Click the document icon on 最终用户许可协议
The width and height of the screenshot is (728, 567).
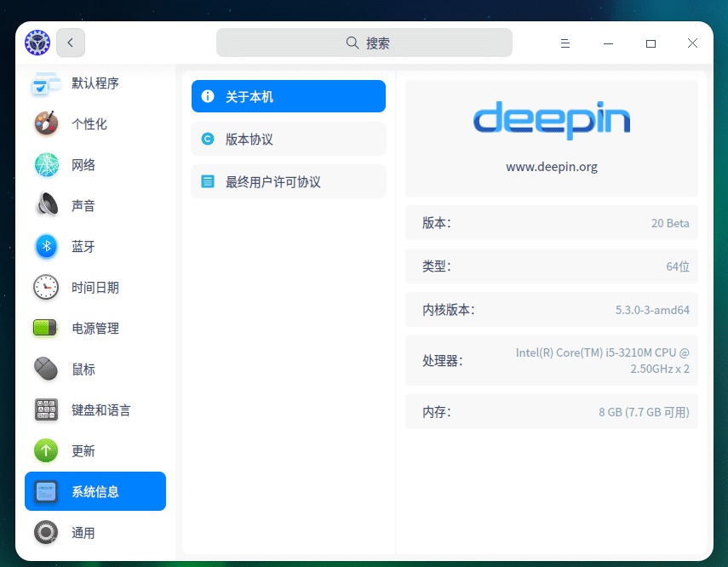[x=208, y=181]
